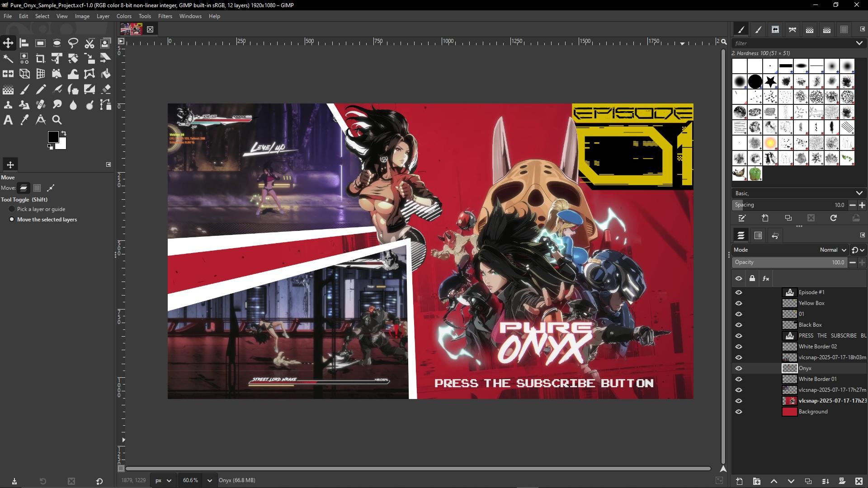Select the Free Select lasso tool
The image size is (868, 488).
coord(73,43)
